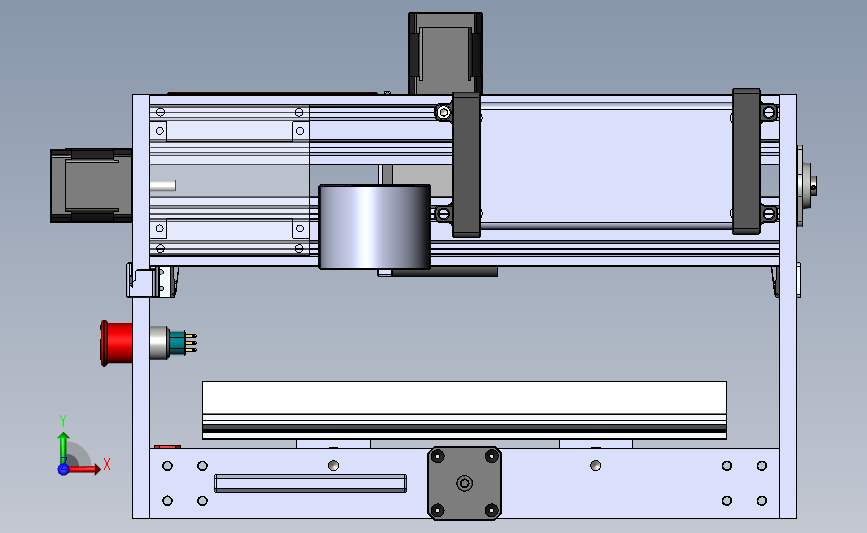Select the stepper motor on top of gantry
The image size is (867, 533).
[446, 53]
